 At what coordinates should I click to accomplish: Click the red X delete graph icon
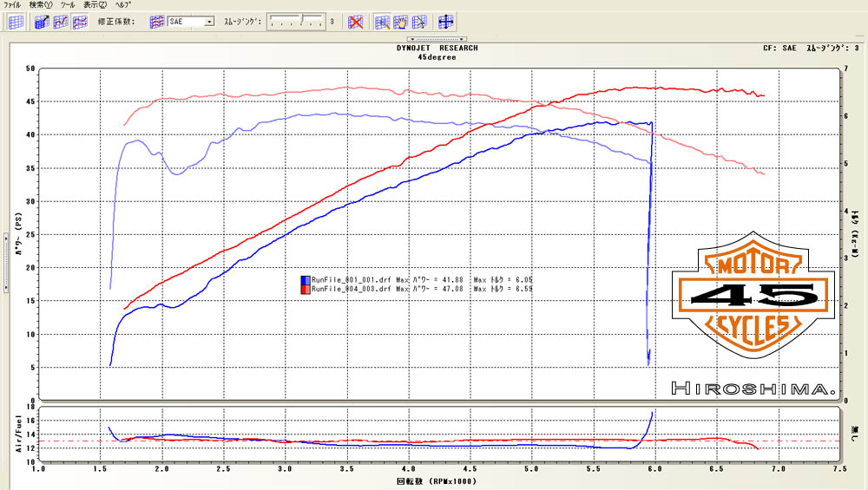356,22
